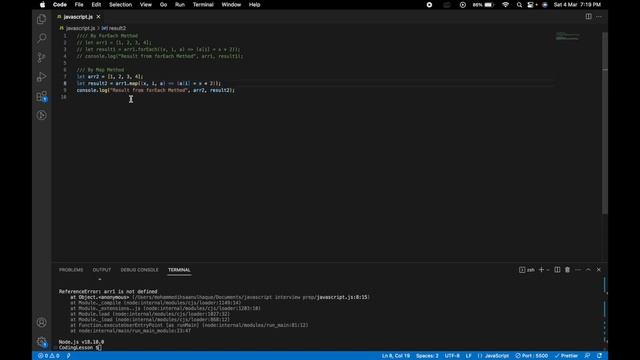Open the Help menu
The width and height of the screenshot is (640, 360).
[x=254, y=5]
